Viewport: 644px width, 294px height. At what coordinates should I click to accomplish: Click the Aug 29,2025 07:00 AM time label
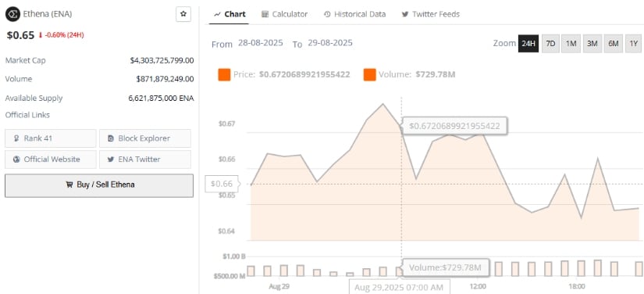[x=399, y=287]
